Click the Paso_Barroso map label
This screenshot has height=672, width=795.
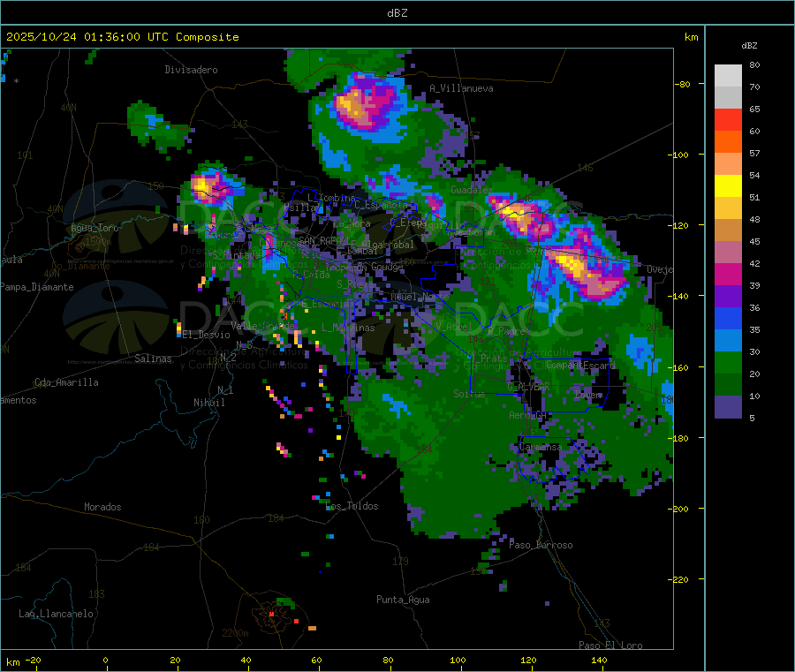click(x=541, y=545)
